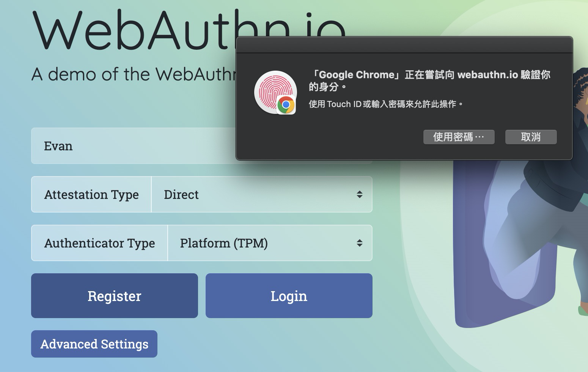Click the dialog title mentioning webauthn.io
This screenshot has width=588, height=372.
(x=429, y=80)
